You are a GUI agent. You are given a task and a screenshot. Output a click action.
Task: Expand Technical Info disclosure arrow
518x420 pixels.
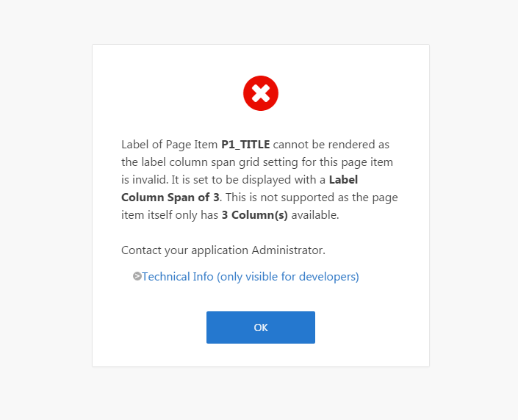[137, 277]
